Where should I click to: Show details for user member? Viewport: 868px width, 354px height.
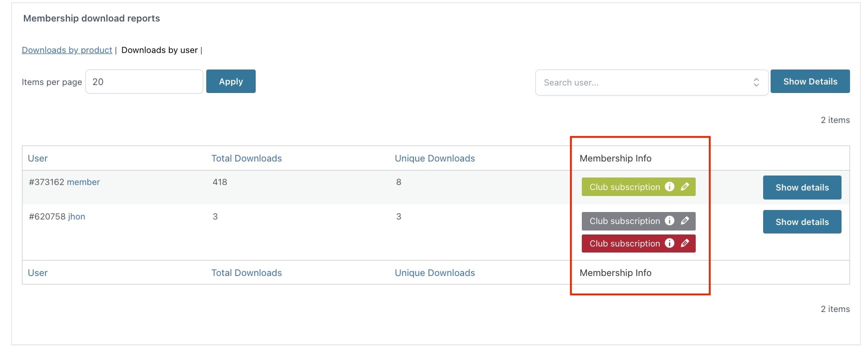[x=802, y=187]
